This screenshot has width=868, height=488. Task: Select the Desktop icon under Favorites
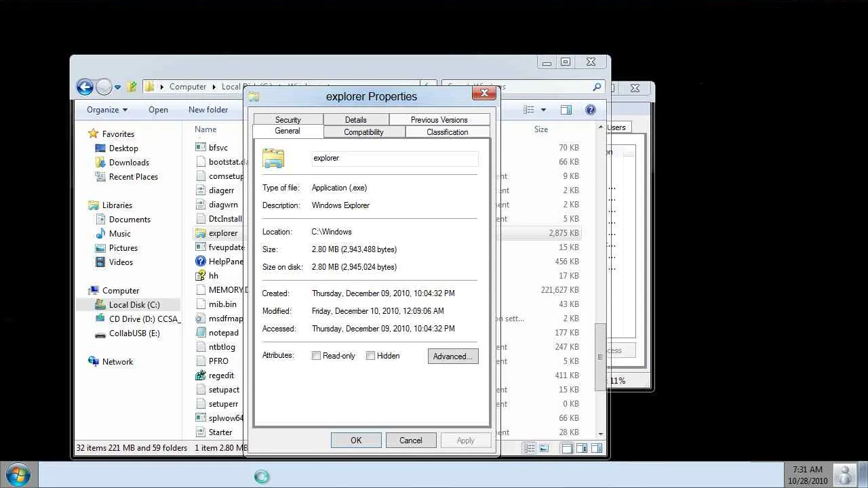point(100,148)
